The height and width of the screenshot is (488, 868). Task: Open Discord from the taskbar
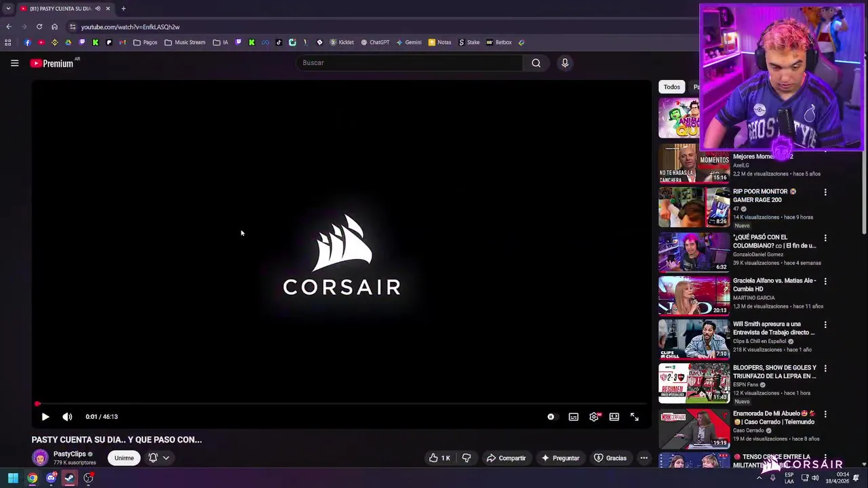click(x=51, y=478)
